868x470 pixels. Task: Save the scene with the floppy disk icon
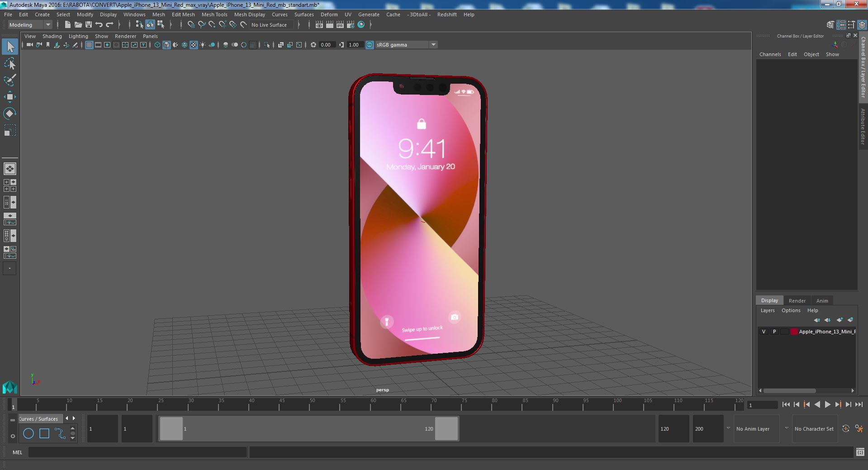point(88,25)
